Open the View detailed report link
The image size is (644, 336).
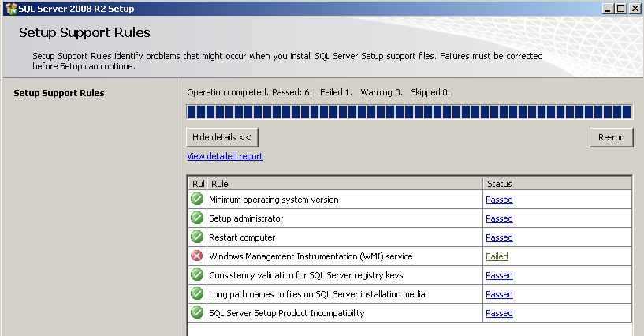[225, 156]
